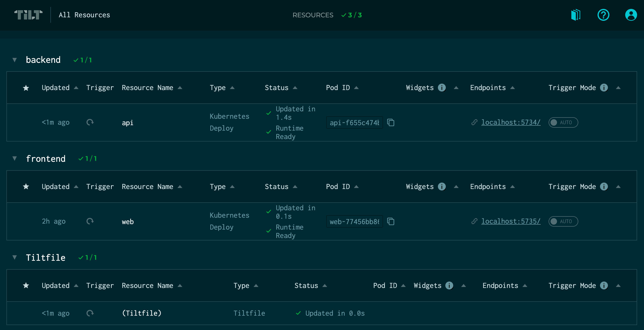Click the api-f655c474b pod ID field

(354, 122)
